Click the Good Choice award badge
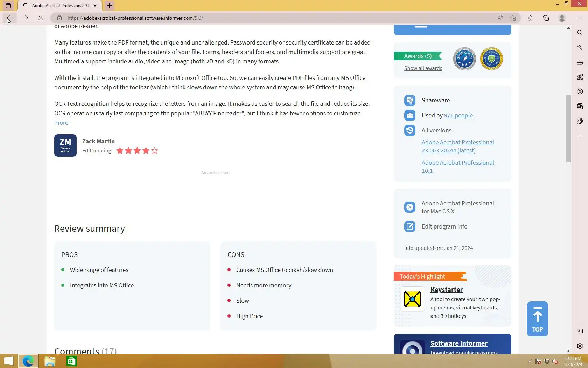Viewport: 588px width, 368px height. click(x=464, y=59)
